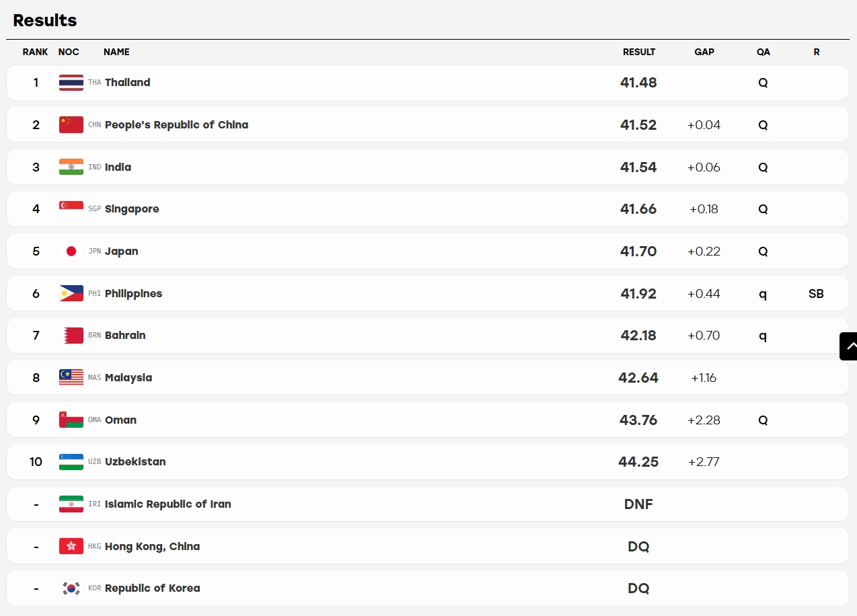Click the Bahrain flag icon

coord(71,336)
